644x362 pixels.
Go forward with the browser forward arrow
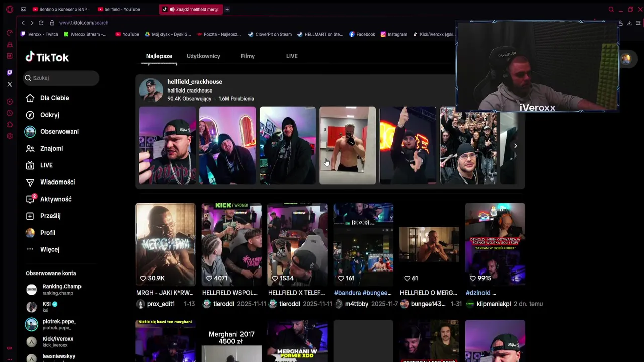[32, 23]
